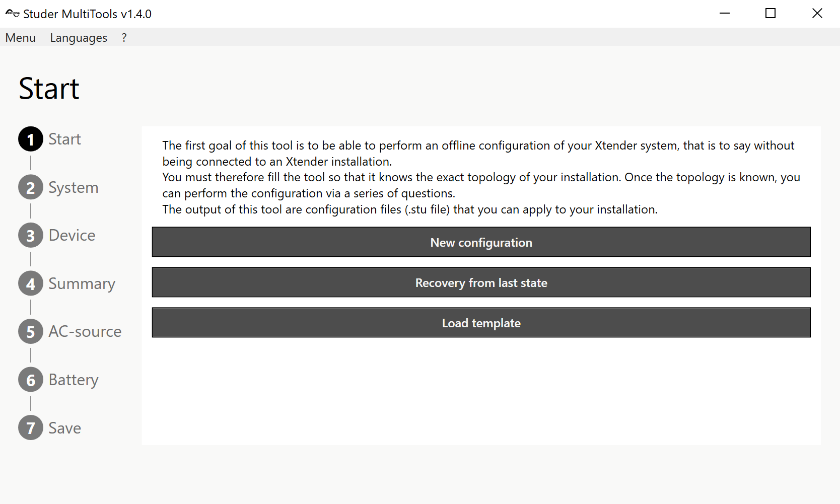Select the System step label
The image size is (840, 504).
(74, 188)
